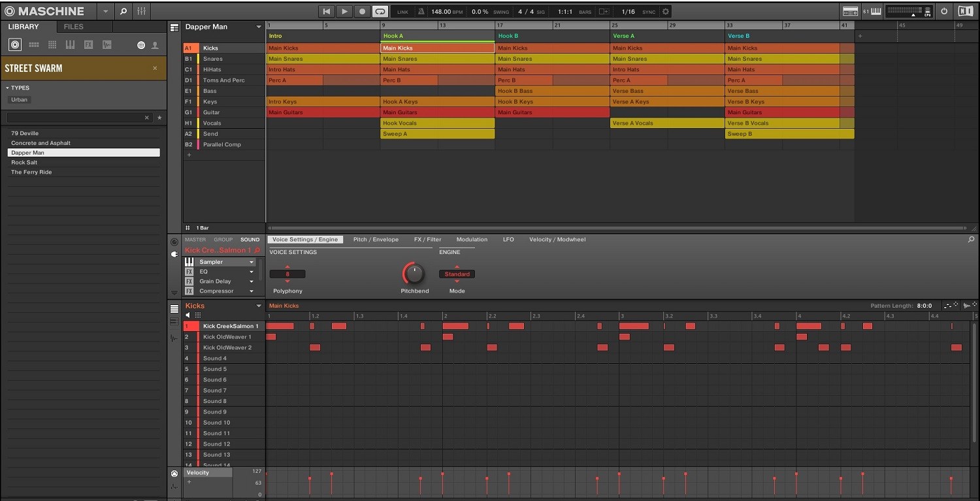Toggle the audio engine power button

click(943, 11)
